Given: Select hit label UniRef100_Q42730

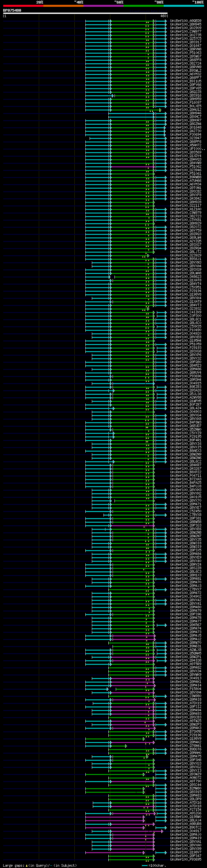Looking at the screenshot, I should 186,131.
